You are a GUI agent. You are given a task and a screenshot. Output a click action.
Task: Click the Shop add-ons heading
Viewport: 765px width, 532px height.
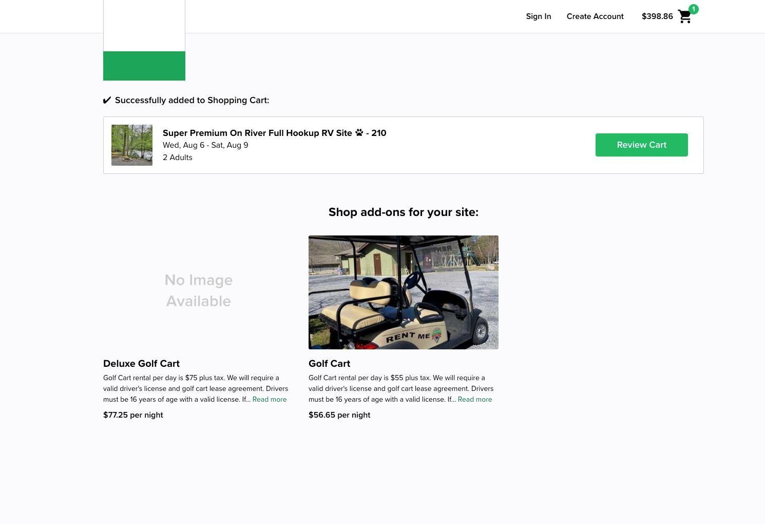[404, 212]
